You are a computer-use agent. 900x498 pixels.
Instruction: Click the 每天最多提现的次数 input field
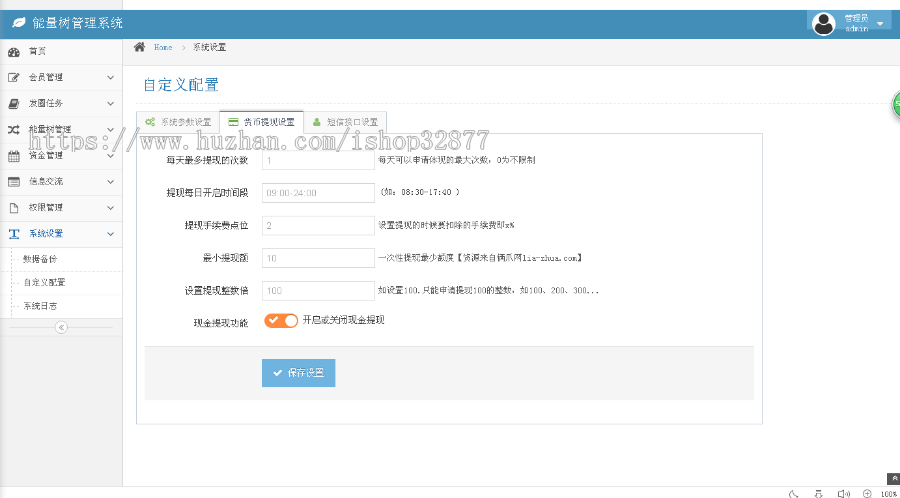click(319, 161)
